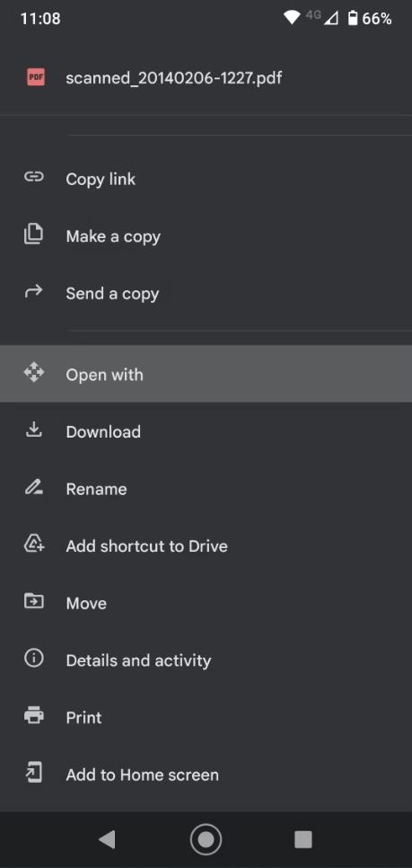Tap the Print printer icon

pyautogui.click(x=34, y=716)
